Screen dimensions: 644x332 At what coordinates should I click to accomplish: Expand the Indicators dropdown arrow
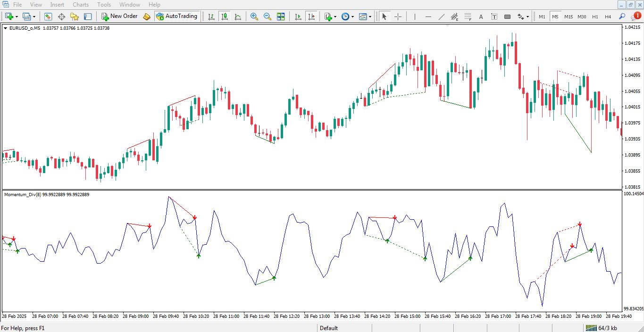click(x=335, y=17)
